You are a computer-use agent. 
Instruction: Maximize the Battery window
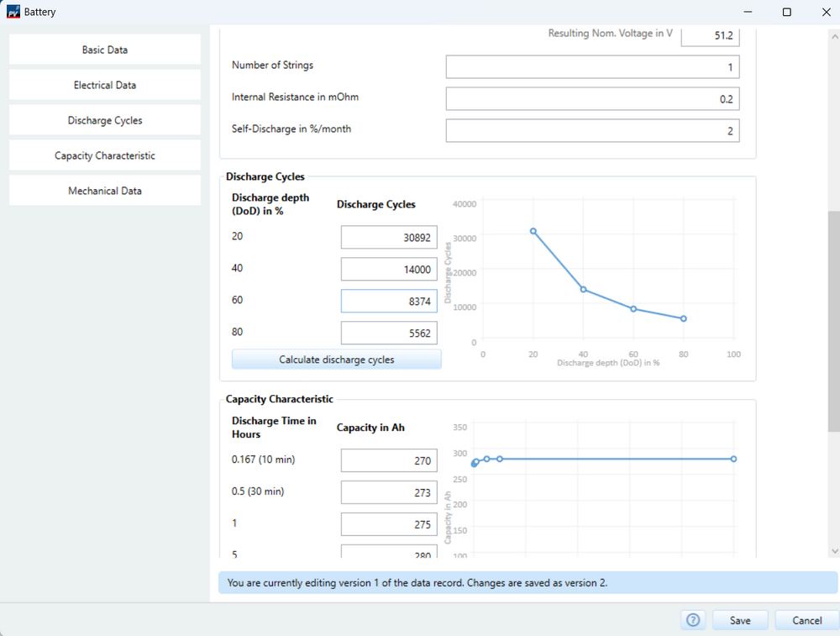pyautogui.click(x=787, y=12)
